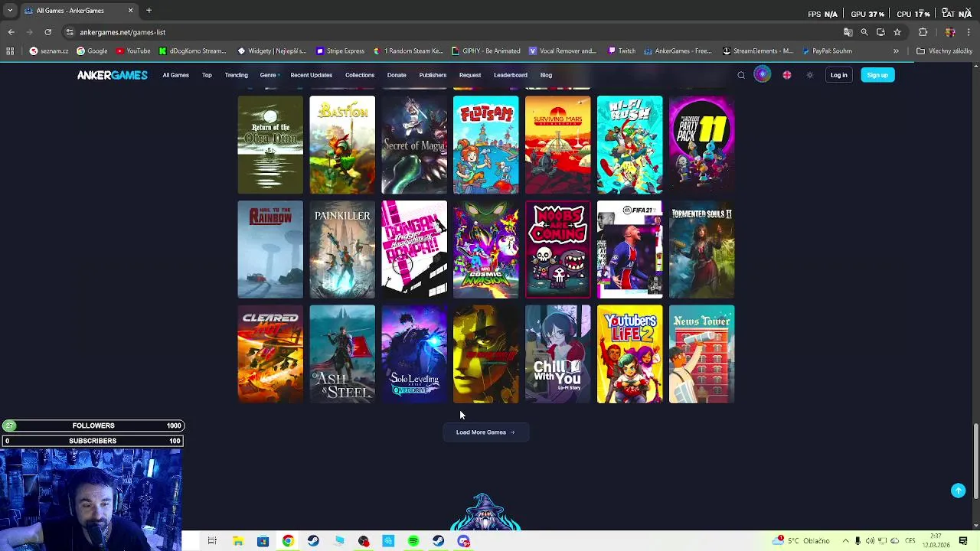Go back with the browser back arrow
The image size is (980, 551).
coord(11,32)
